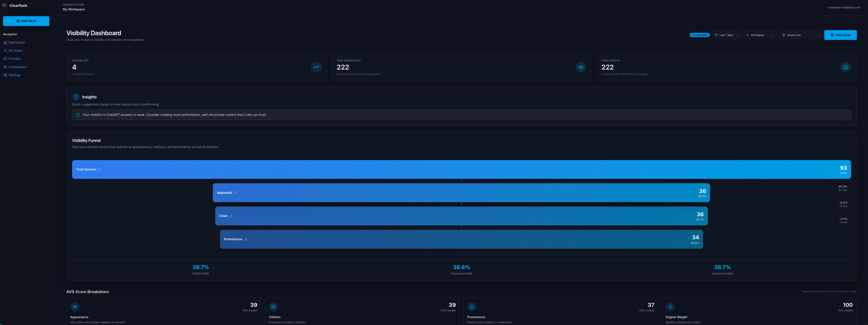Click the New Scan button in top right

pyautogui.click(x=840, y=35)
